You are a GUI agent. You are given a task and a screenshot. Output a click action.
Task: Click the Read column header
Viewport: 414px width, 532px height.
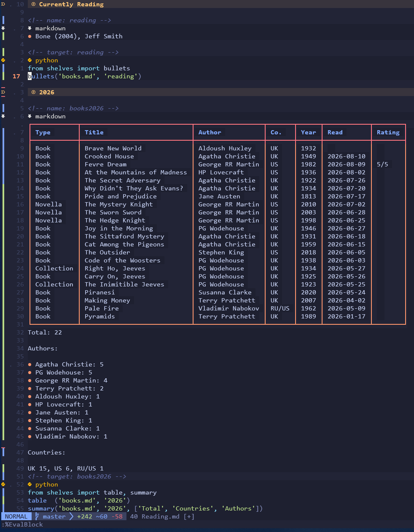click(335, 132)
